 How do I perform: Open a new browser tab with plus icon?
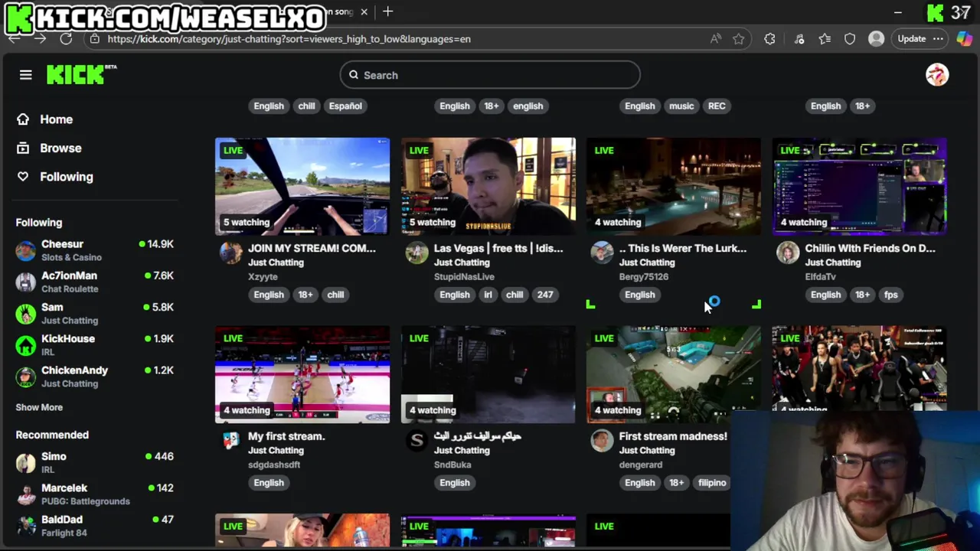(388, 11)
